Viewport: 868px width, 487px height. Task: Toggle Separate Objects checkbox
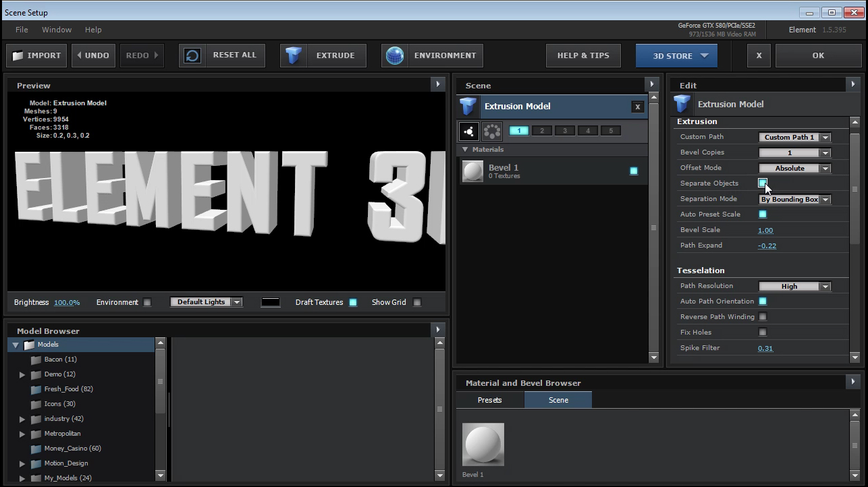763,183
